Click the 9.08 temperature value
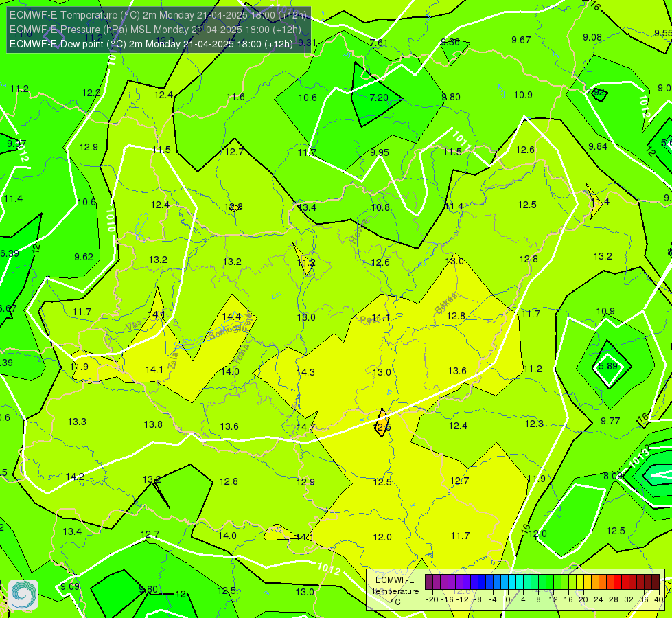Image resolution: width=672 pixels, height=618 pixels. pyautogui.click(x=592, y=37)
